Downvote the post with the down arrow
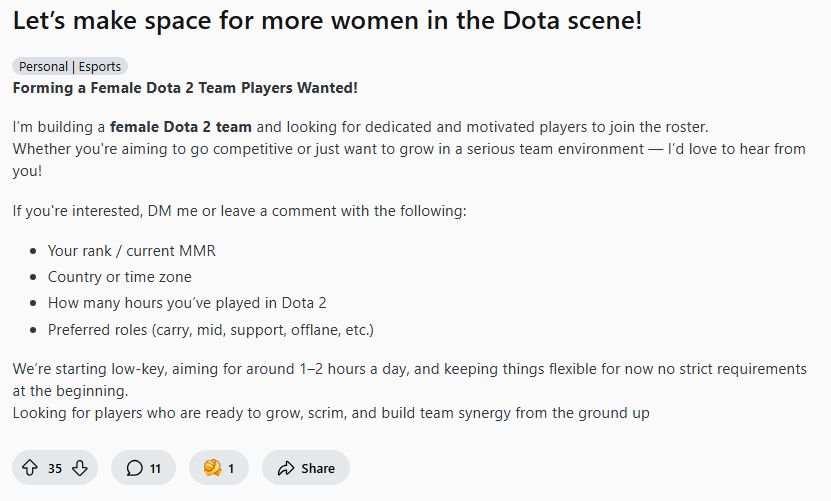This screenshot has height=501, width=831. 80,468
